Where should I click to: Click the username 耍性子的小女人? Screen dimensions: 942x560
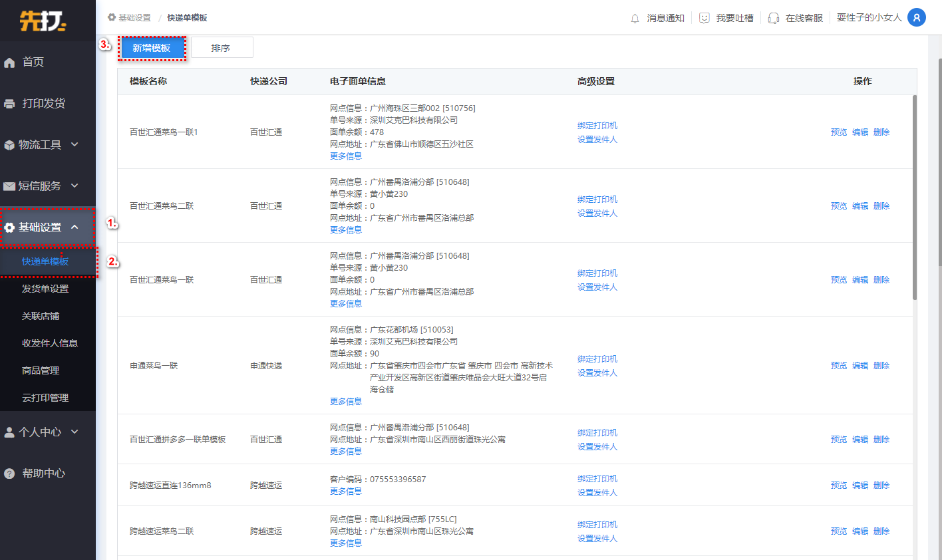coord(869,17)
